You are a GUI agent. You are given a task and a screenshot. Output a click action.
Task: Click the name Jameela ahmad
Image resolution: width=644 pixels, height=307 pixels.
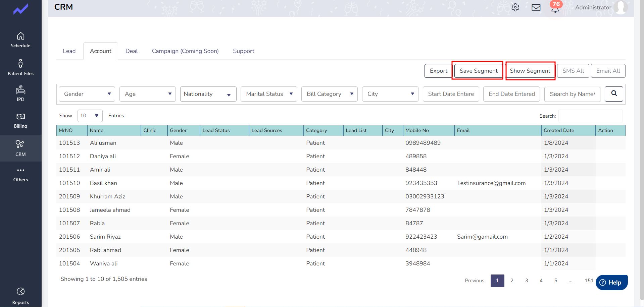110,210
